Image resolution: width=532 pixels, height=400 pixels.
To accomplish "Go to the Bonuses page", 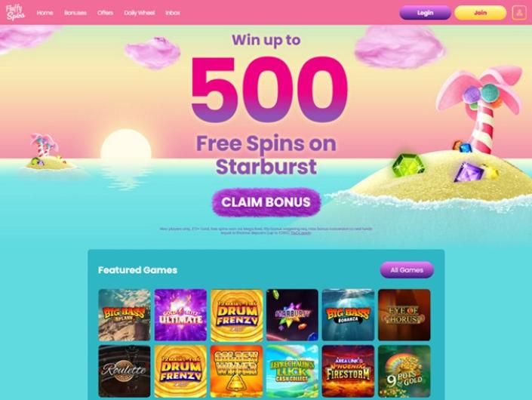I will 75,13.
